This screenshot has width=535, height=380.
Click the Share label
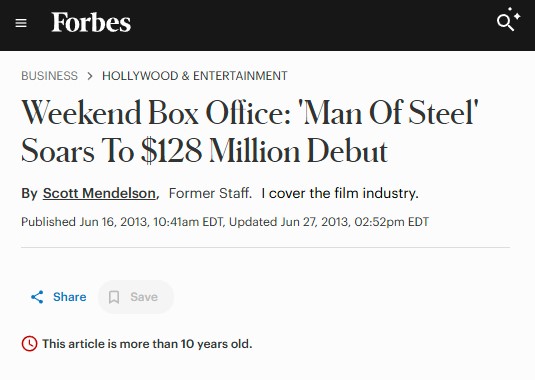pos(70,297)
